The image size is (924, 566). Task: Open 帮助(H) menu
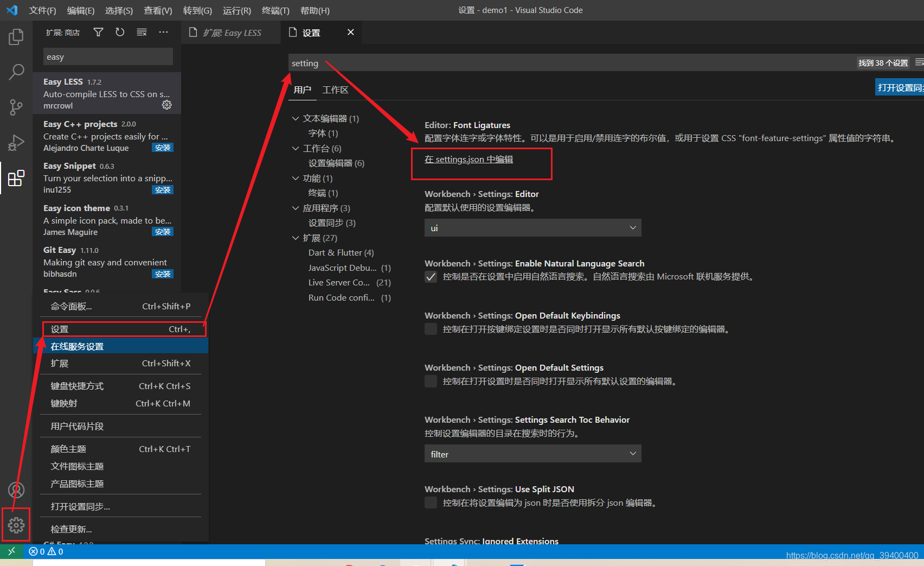pyautogui.click(x=315, y=10)
